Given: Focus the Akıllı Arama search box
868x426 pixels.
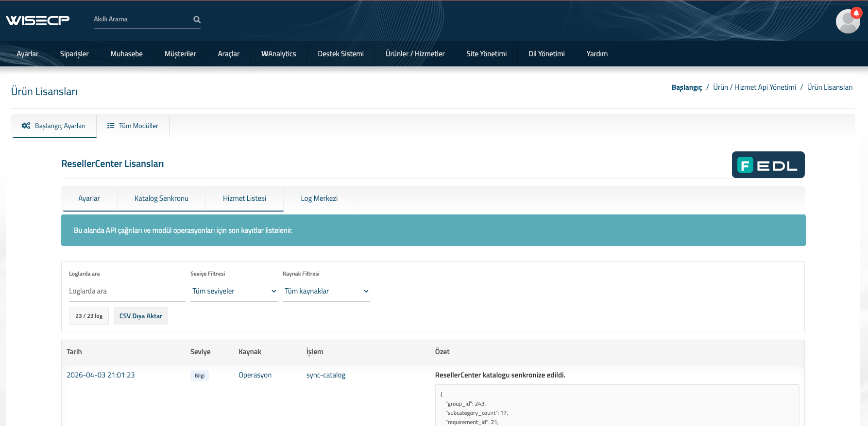Looking at the screenshot, I should [141, 19].
